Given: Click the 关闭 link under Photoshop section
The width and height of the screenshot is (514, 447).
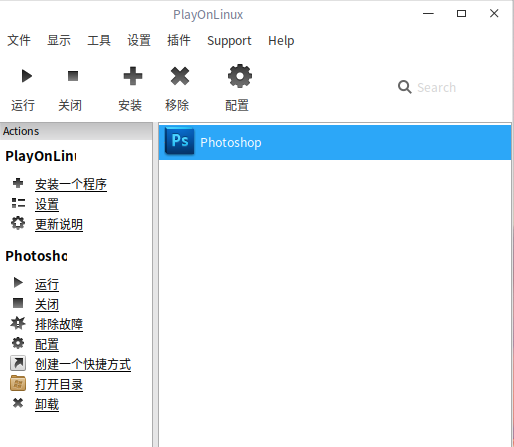Looking at the screenshot, I should click(x=47, y=304).
